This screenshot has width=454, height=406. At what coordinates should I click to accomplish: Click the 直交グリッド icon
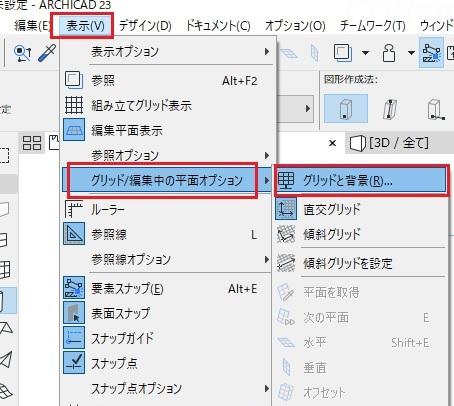pos(286,209)
